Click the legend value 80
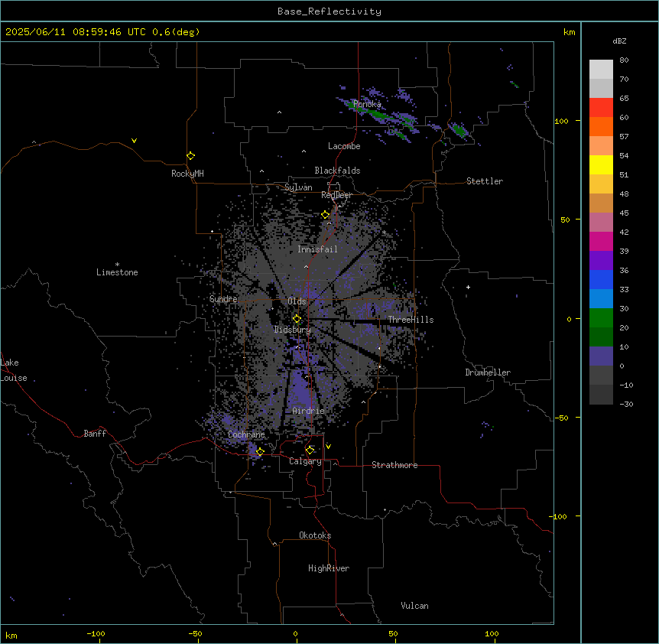659x644 pixels. [x=624, y=60]
